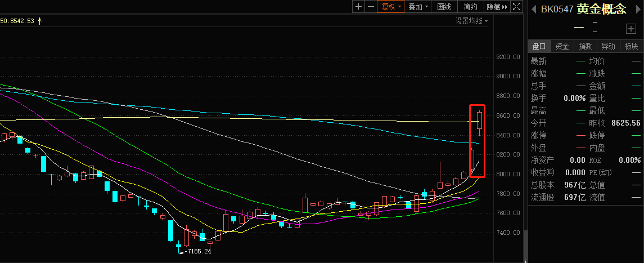Click the yellow up arrow by MA250 value

coord(39,21)
